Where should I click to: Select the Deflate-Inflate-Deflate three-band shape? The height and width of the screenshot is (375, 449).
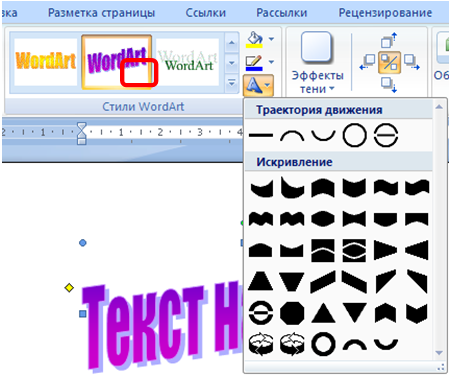point(354,250)
